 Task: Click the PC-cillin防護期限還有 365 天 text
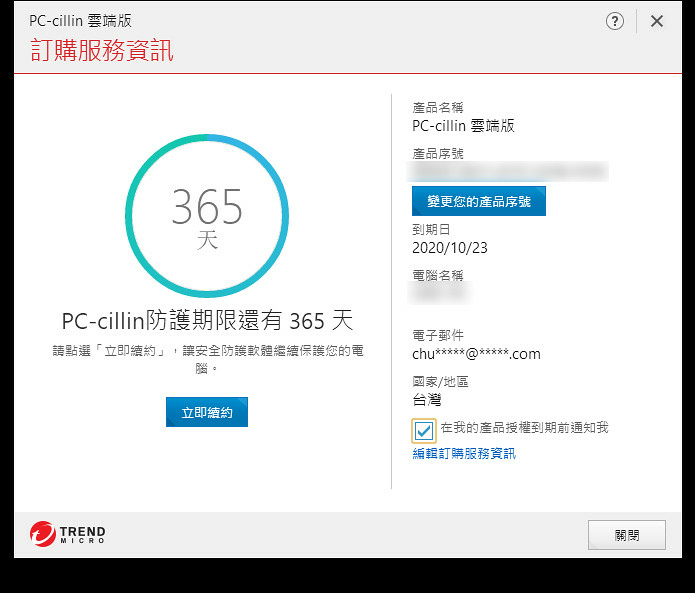(207, 320)
